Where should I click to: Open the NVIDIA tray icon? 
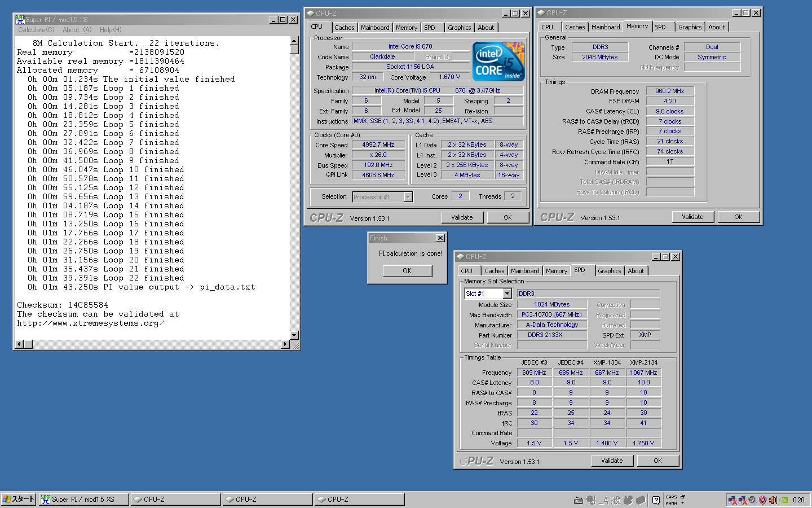[784, 500]
